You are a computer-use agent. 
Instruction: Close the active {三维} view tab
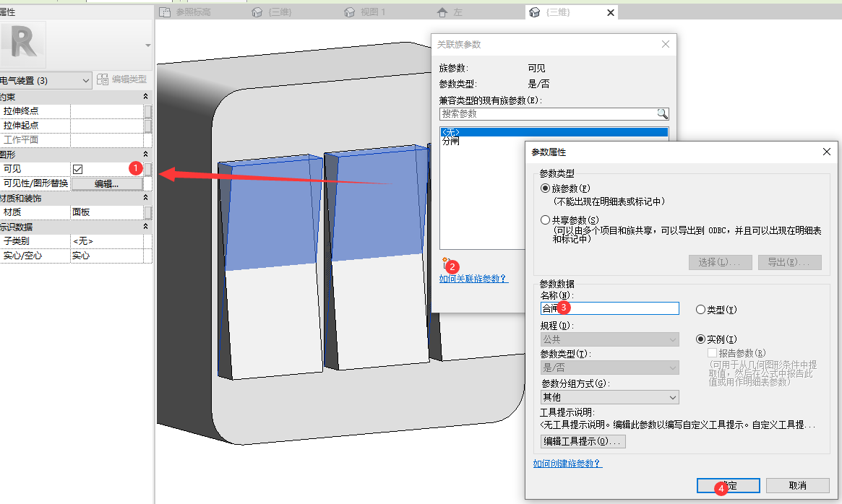click(611, 12)
